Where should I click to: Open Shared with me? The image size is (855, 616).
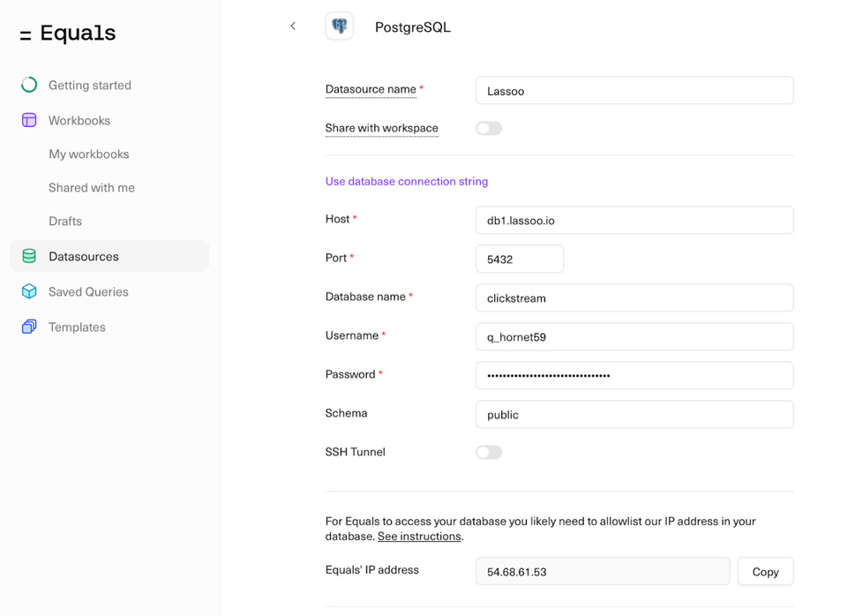(x=92, y=188)
